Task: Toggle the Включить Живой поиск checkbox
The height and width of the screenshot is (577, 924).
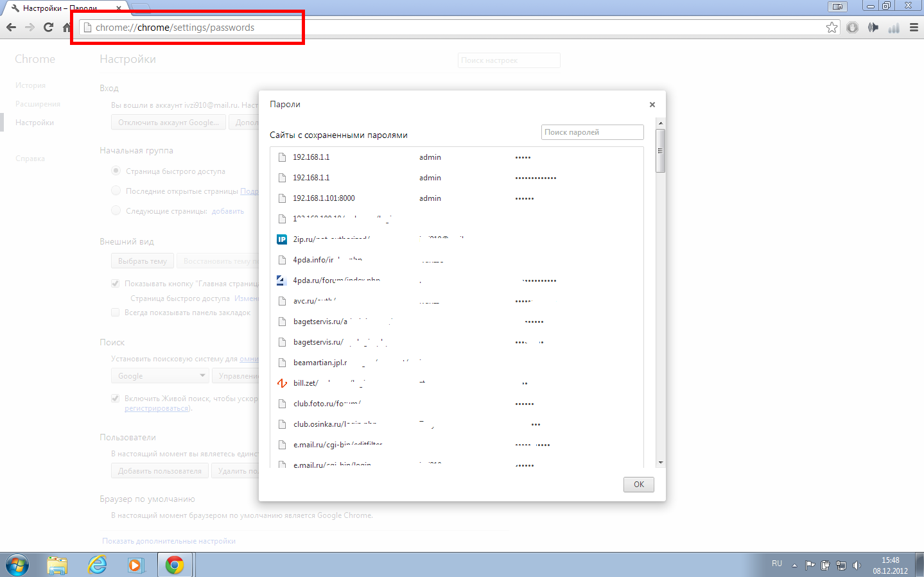Action: pyautogui.click(x=116, y=398)
